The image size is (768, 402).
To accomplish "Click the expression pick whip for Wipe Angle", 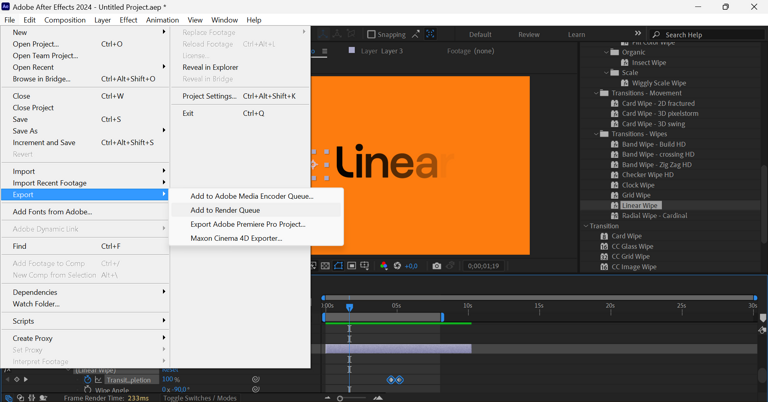I will click(255, 390).
